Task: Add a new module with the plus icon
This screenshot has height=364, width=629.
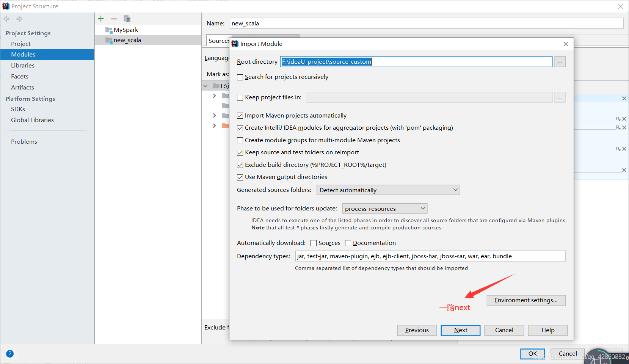Action: pyautogui.click(x=101, y=19)
